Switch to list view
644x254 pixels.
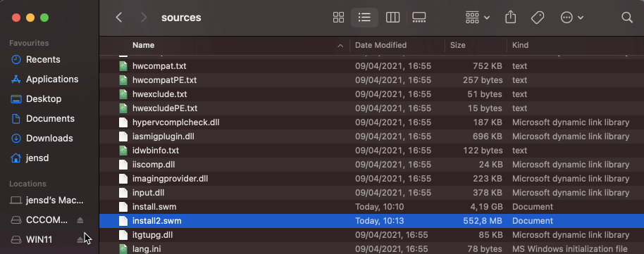click(364, 17)
